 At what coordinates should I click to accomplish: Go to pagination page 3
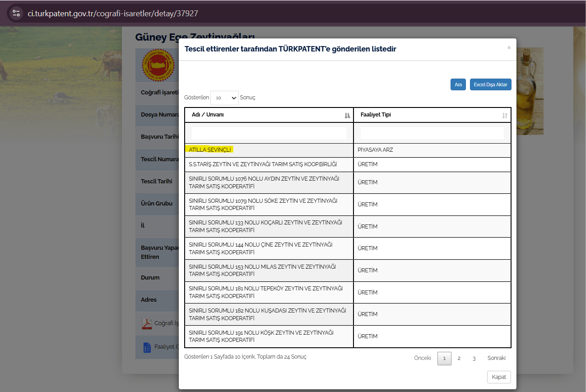(x=474, y=358)
